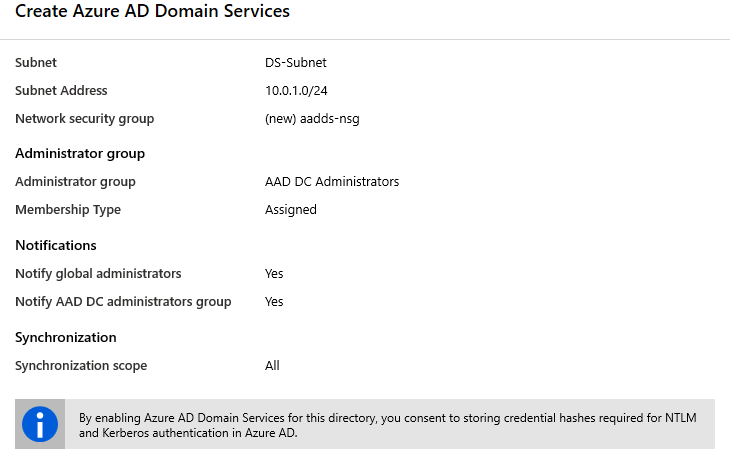Screen dimensions: 730x461
Task: Click the Create Azure AD Domain Services title
Action: [153, 12]
